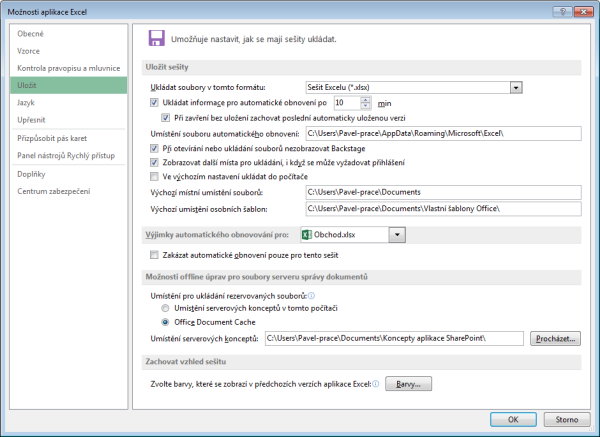Enable Ve výchozím nastavení ukládat do počítače

coord(154,176)
